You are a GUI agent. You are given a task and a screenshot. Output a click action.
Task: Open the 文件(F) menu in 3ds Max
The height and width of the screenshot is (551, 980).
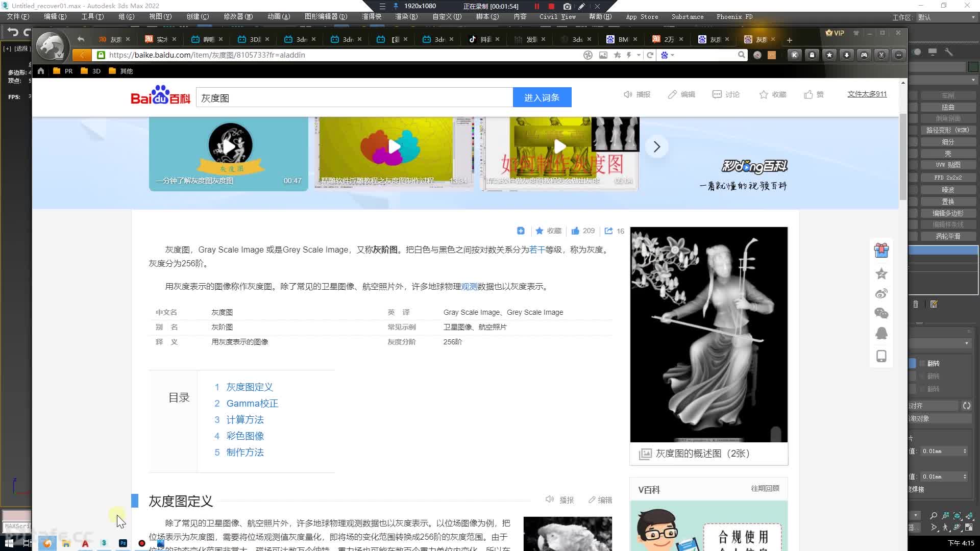(x=18, y=17)
